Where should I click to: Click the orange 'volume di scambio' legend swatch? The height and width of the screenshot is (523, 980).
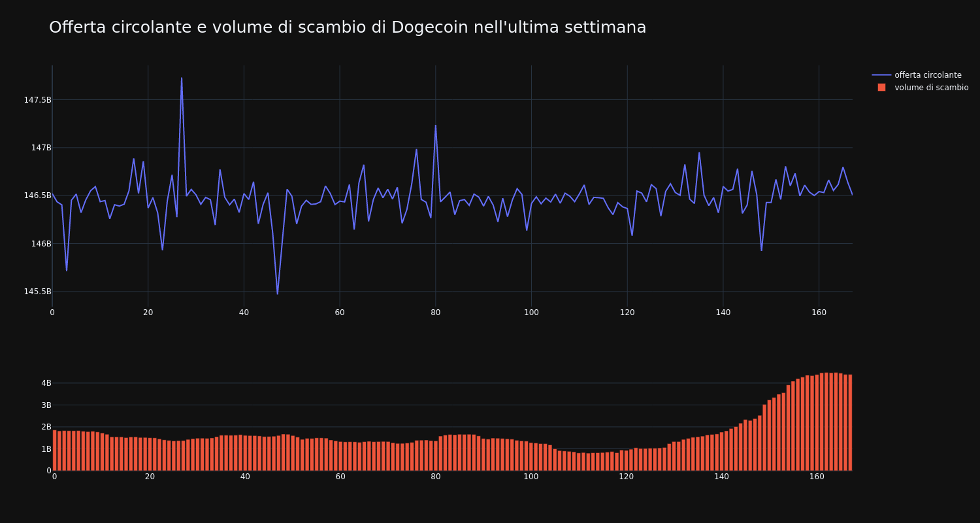[x=881, y=88]
